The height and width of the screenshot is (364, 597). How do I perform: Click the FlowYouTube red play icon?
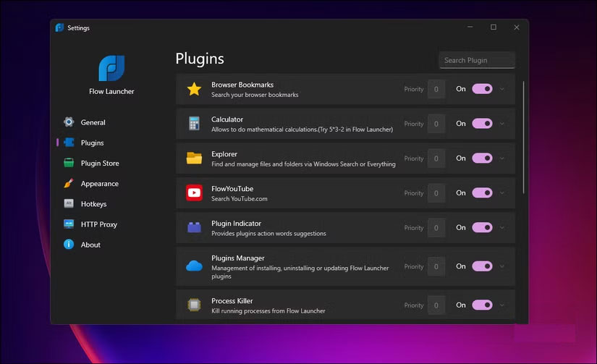coord(194,192)
